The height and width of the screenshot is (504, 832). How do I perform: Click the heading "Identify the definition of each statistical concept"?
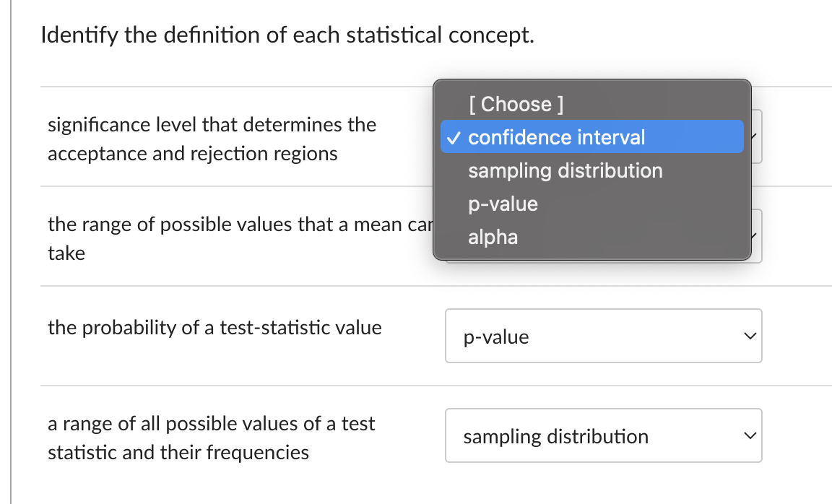pyautogui.click(x=287, y=35)
